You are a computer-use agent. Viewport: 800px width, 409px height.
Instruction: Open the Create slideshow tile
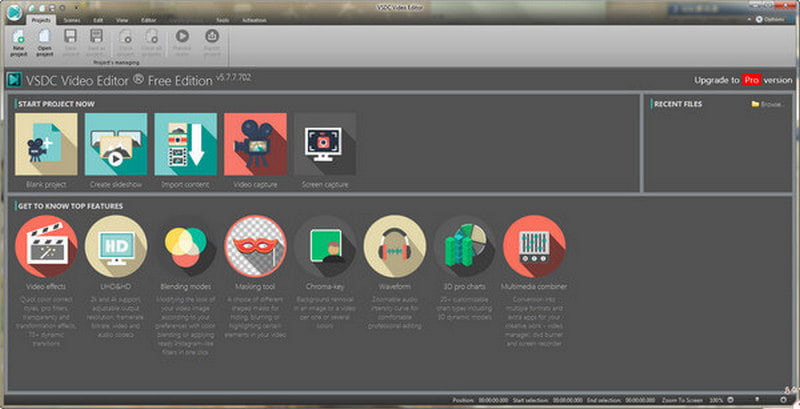point(116,144)
